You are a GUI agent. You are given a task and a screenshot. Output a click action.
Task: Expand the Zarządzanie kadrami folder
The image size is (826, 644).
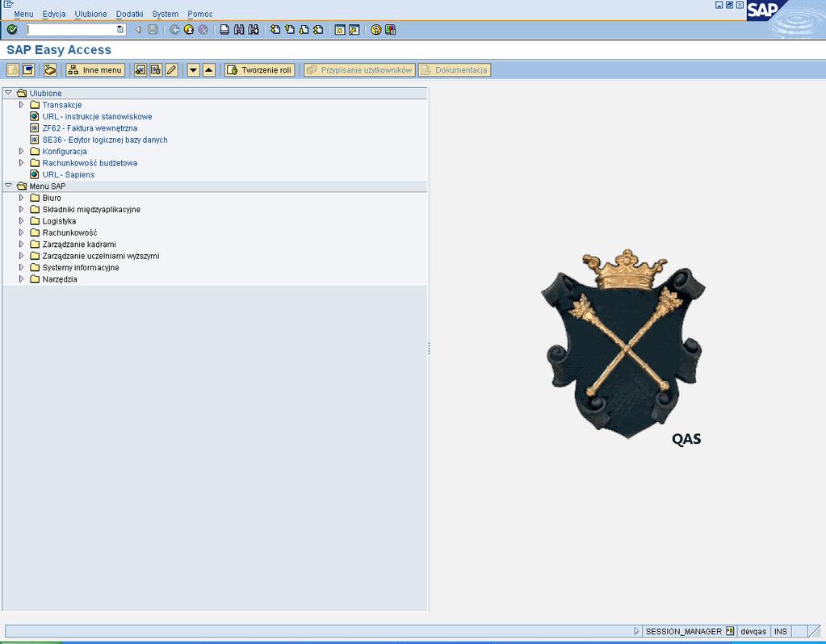22,244
